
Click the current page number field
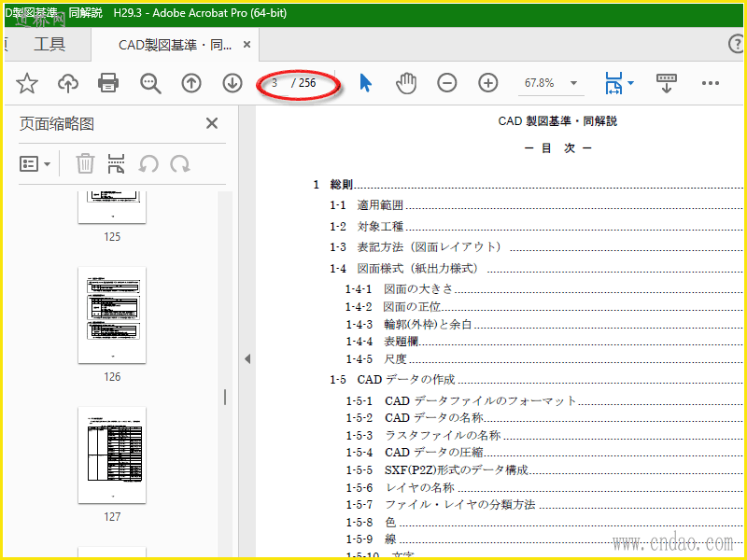coord(275,83)
